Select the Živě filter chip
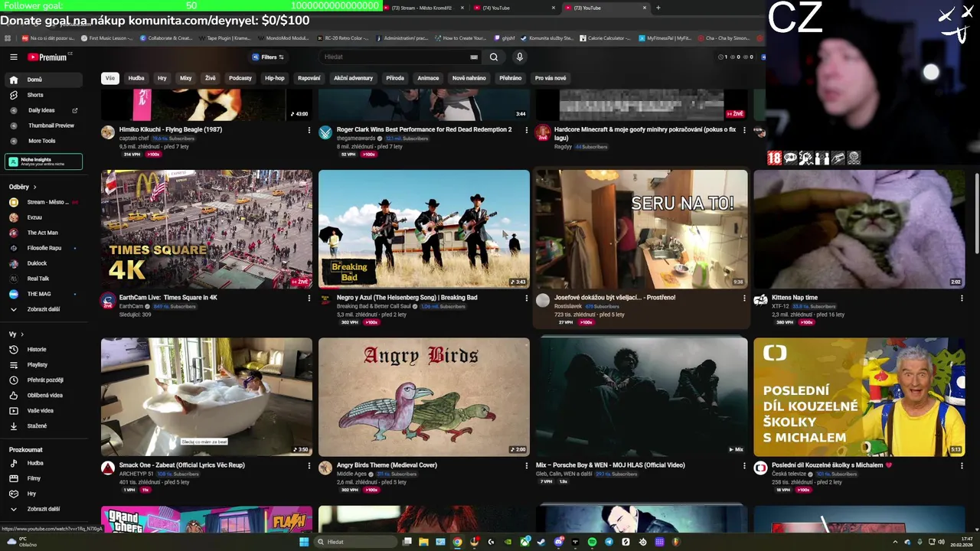 211,78
